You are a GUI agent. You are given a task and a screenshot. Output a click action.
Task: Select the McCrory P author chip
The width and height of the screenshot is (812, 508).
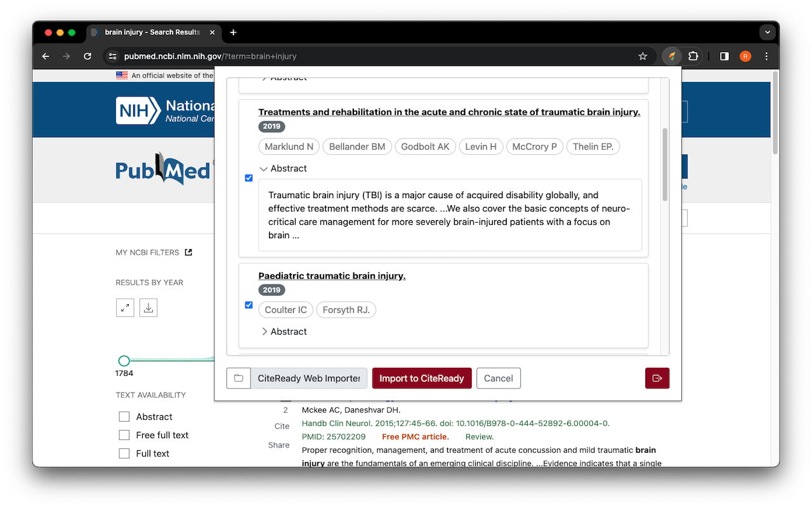pos(535,147)
